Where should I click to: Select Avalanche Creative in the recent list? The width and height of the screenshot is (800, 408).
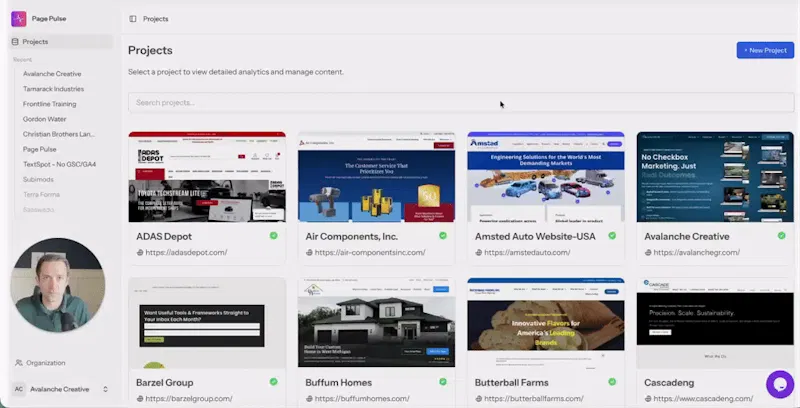pos(52,74)
